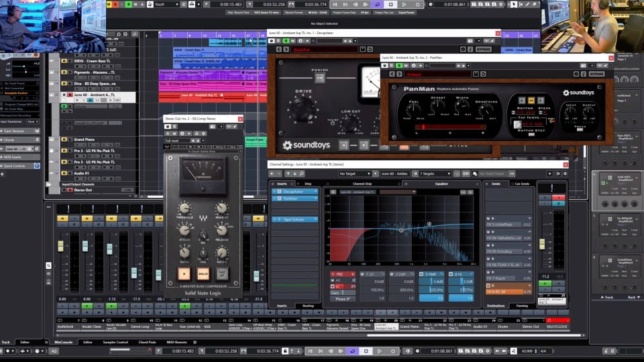Adjust the PanMan Offset knob
The height and width of the screenshot is (362, 644).
point(438,107)
